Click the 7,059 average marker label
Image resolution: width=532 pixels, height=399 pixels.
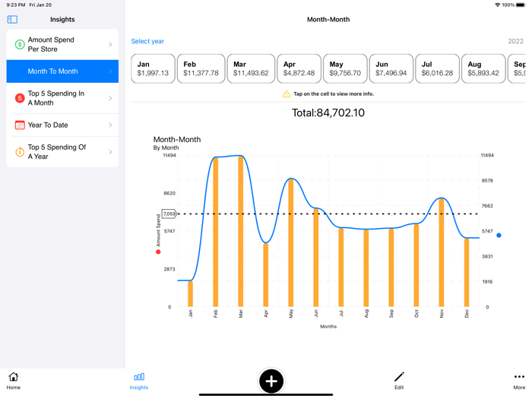click(x=169, y=214)
